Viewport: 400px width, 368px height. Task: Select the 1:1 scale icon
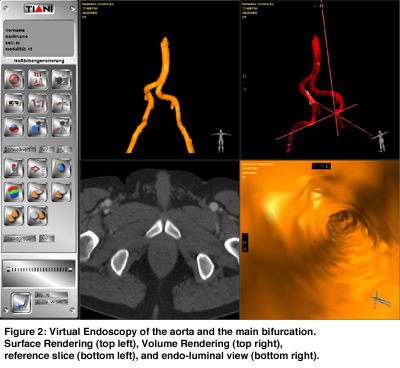coord(38,79)
